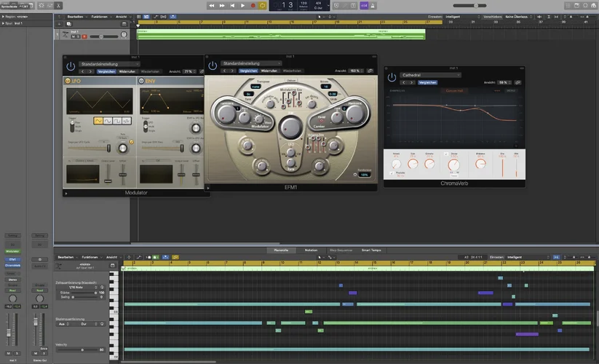Screen dimensions: 599x364
Task: Click the link icon in the EFM1 header
Action: pyautogui.click(x=370, y=71)
